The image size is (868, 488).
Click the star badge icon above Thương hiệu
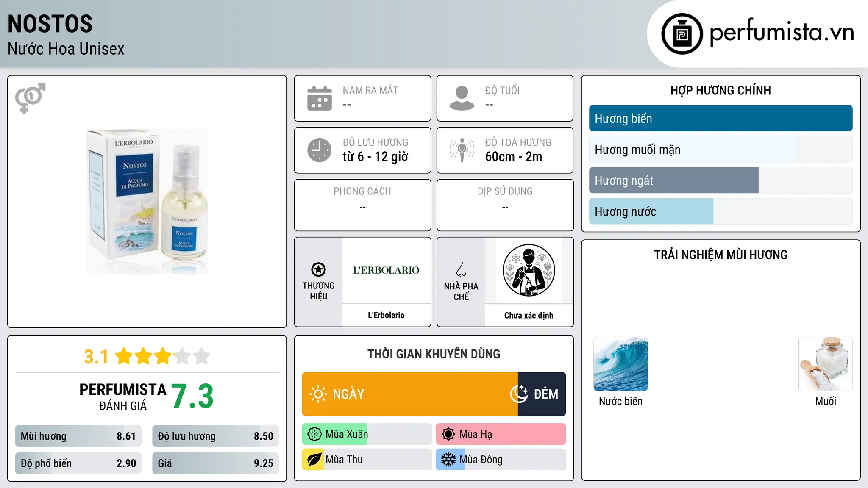[318, 269]
